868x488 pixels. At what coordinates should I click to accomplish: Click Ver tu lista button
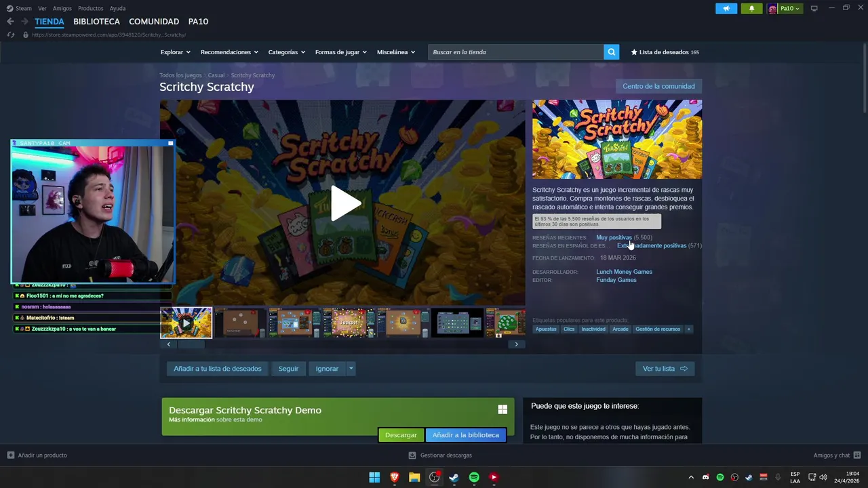point(665,369)
